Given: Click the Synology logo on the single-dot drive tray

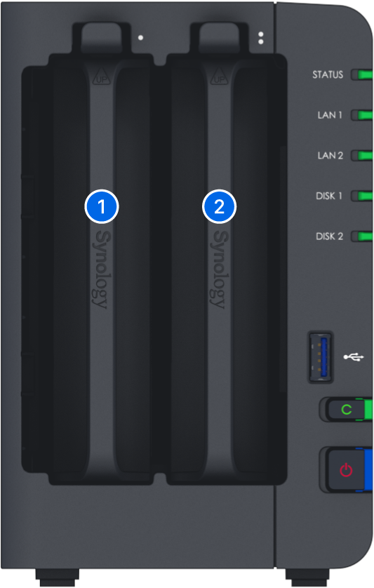Looking at the screenshot, I should coord(102,269).
